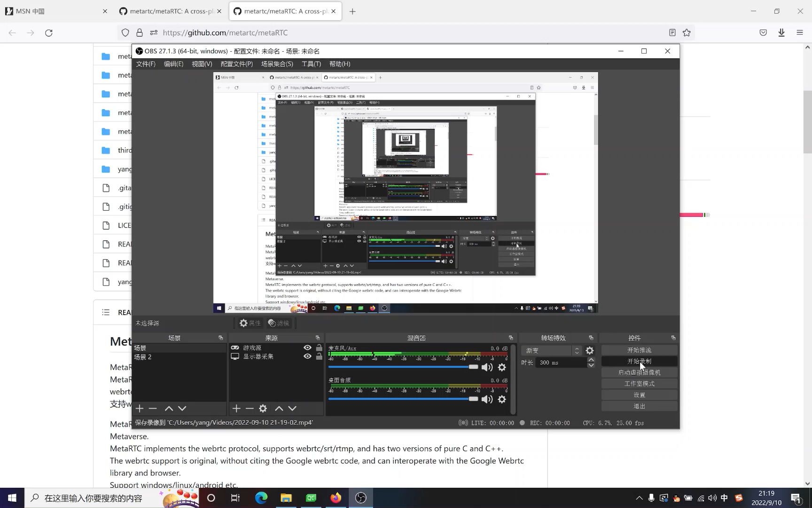Viewport: 812px width, 508px height.
Task: Decrease transition duration with down arrow
Action: pos(591,365)
